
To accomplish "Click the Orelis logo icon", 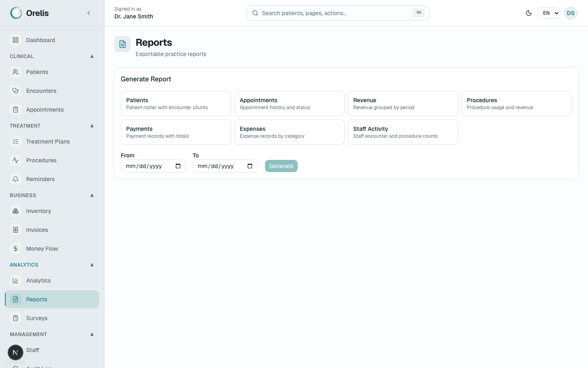I will [16, 13].
